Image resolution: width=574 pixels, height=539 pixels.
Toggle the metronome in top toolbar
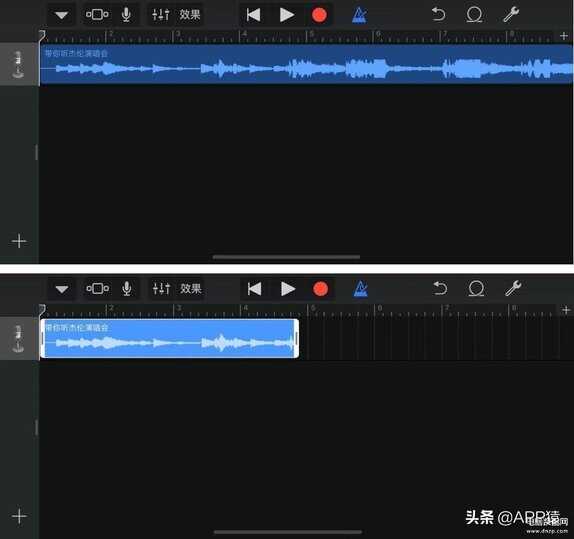tap(359, 15)
